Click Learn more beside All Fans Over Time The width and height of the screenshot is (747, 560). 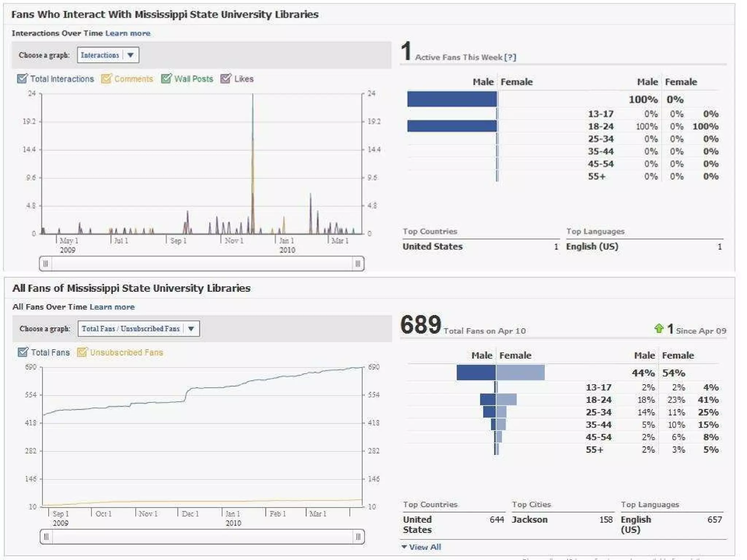112,307
